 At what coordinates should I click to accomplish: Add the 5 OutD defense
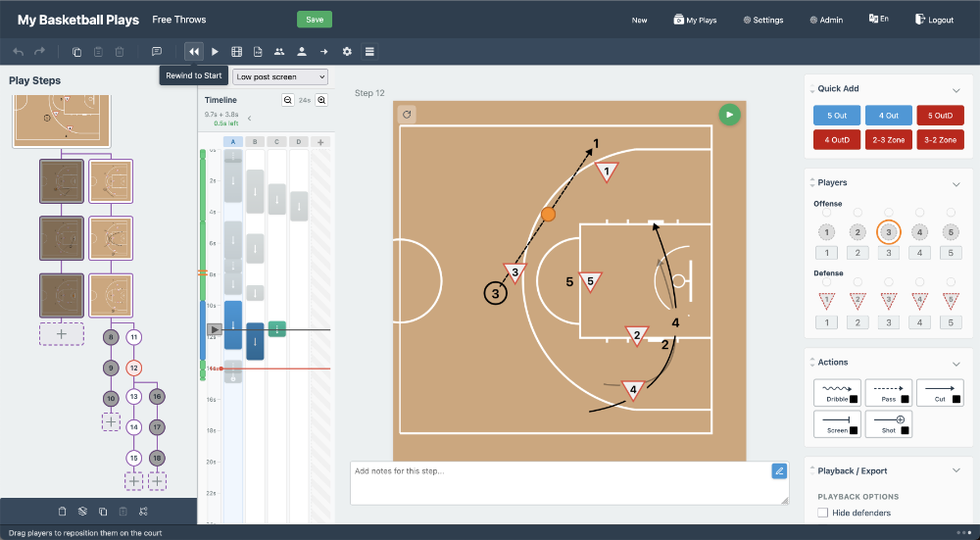pyautogui.click(x=940, y=116)
